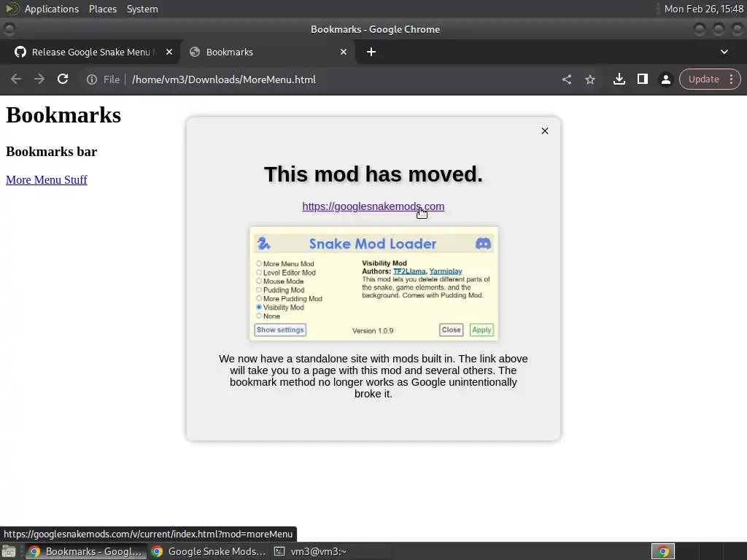
Task: Switch to Google Snake Mods taskbar window
Action: (209, 551)
